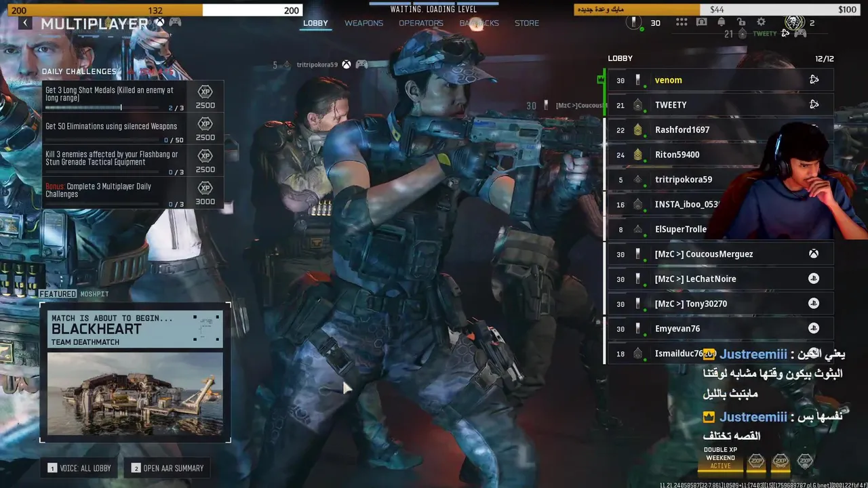Click the BLACKHEART match title card
Viewport: 868px width, 488px height.
pos(135,329)
